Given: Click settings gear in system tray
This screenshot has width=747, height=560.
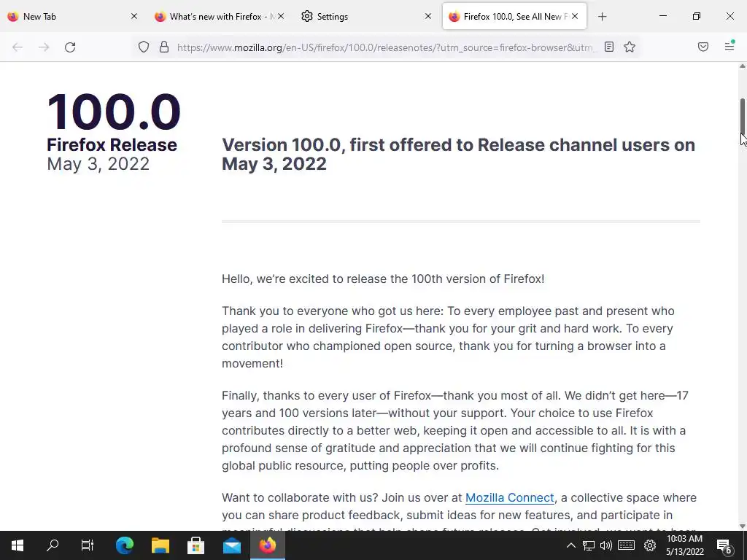Looking at the screenshot, I should (x=650, y=545).
